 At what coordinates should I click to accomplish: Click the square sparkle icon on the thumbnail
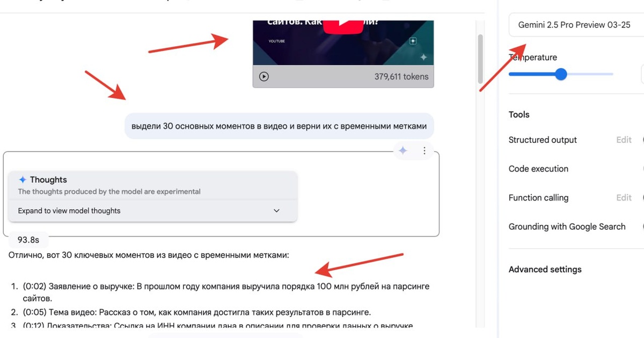413,41
